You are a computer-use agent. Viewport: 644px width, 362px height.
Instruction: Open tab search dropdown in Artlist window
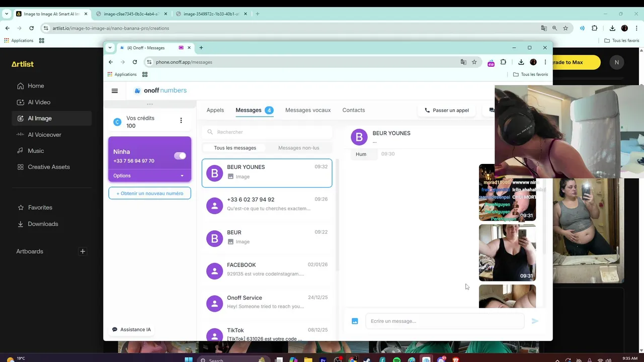coord(6,14)
